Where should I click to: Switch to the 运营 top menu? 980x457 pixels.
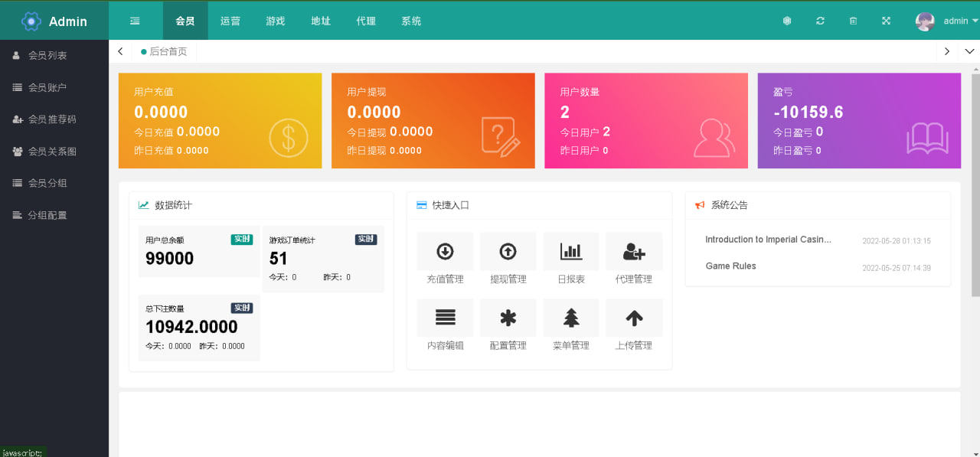(x=230, y=21)
